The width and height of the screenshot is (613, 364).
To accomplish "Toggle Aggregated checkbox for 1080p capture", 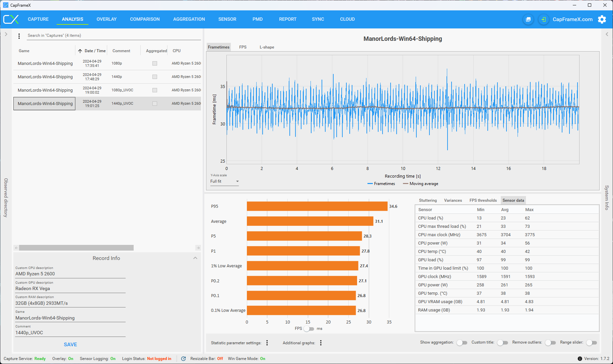I will coord(155,63).
